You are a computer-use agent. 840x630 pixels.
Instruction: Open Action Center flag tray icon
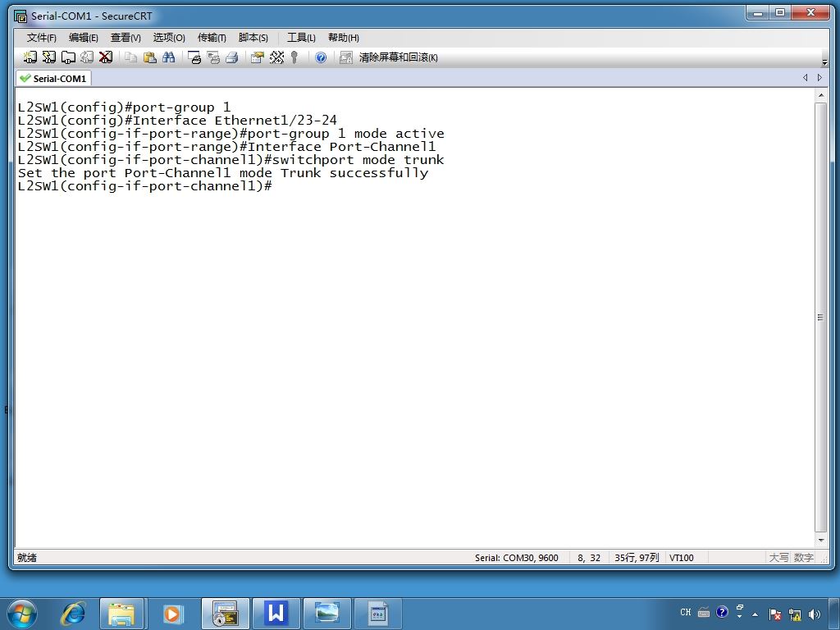tap(774, 614)
